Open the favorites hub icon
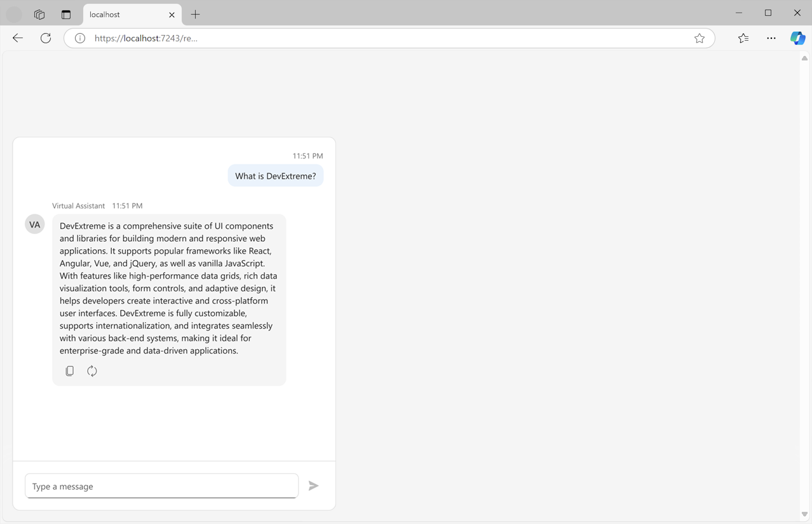The height and width of the screenshot is (524, 812). (x=743, y=38)
